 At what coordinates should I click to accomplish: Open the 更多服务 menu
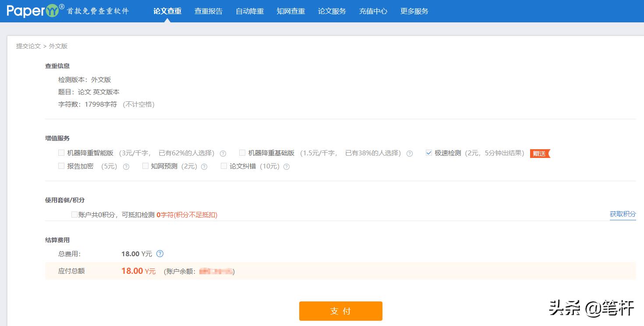click(x=414, y=11)
